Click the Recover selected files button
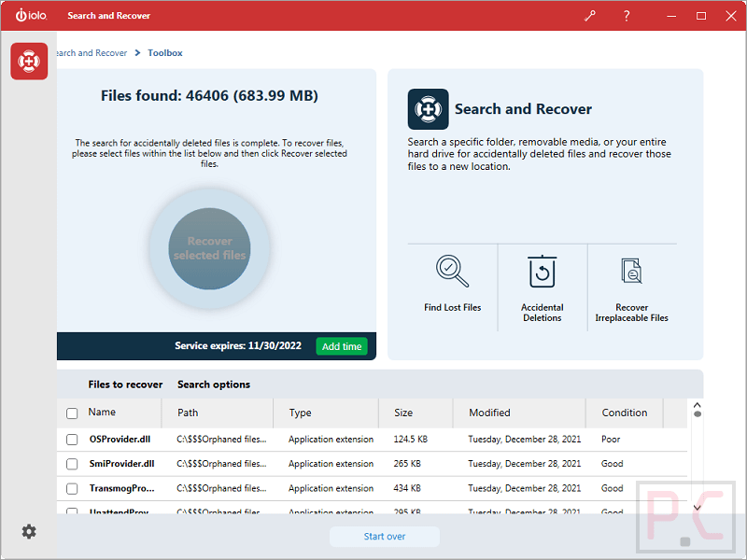Image resolution: width=747 pixels, height=560 pixels. pos(209,248)
